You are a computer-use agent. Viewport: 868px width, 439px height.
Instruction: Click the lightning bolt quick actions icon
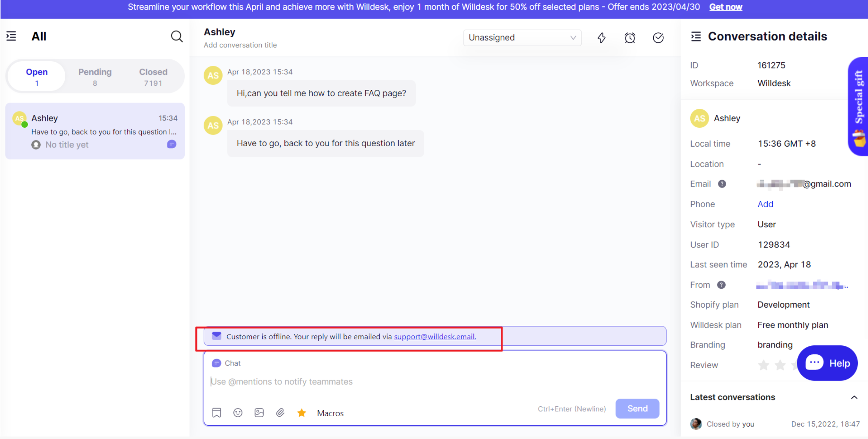[601, 38]
